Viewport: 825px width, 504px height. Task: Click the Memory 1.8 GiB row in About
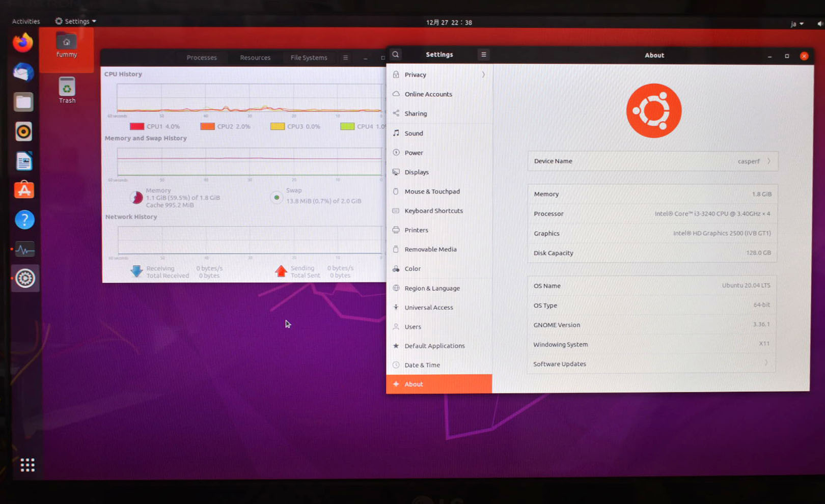click(652, 194)
